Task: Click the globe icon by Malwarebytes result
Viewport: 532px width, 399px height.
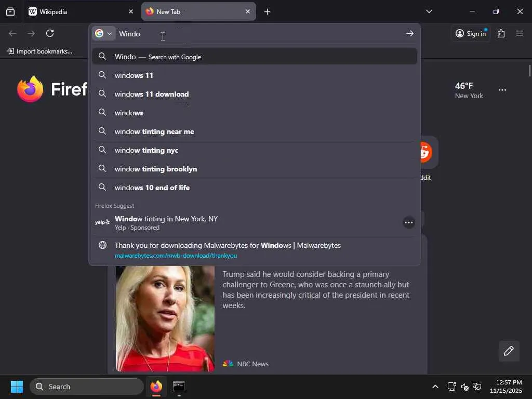Action: pos(102,245)
